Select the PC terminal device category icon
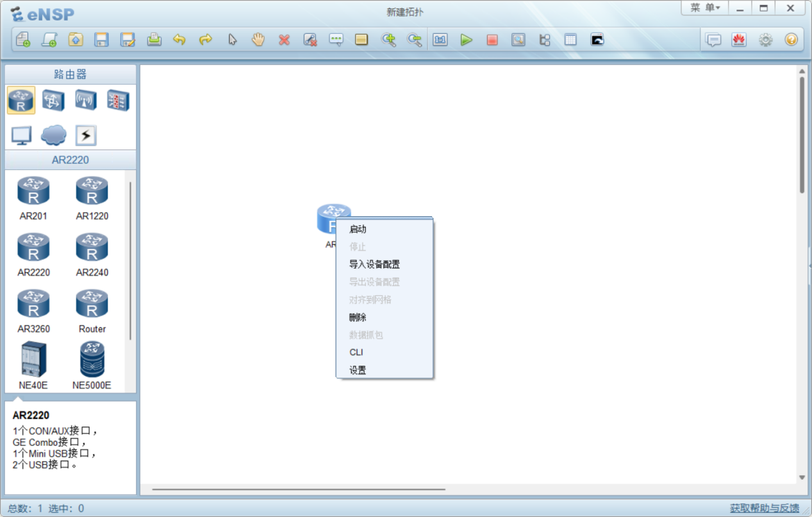Image resolution: width=812 pixels, height=517 pixels. (21, 135)
